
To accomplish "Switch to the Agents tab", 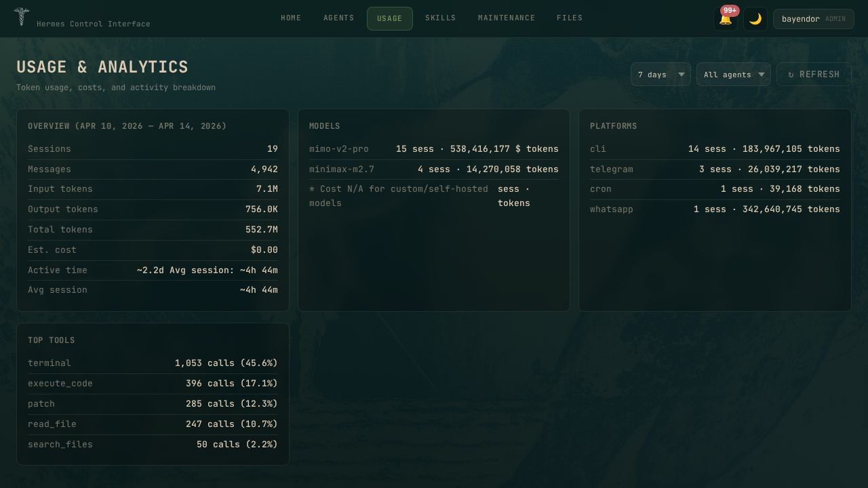I will [x=338, y=18].
